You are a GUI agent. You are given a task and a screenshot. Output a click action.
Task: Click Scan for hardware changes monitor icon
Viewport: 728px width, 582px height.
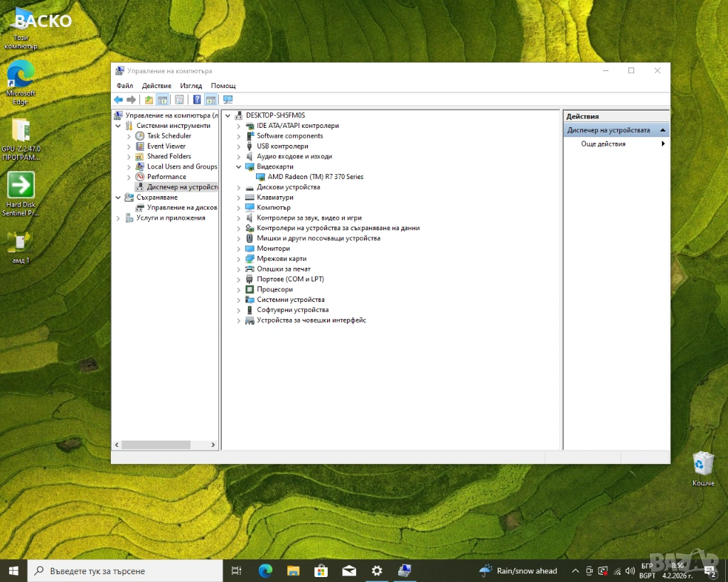(227, 99)
